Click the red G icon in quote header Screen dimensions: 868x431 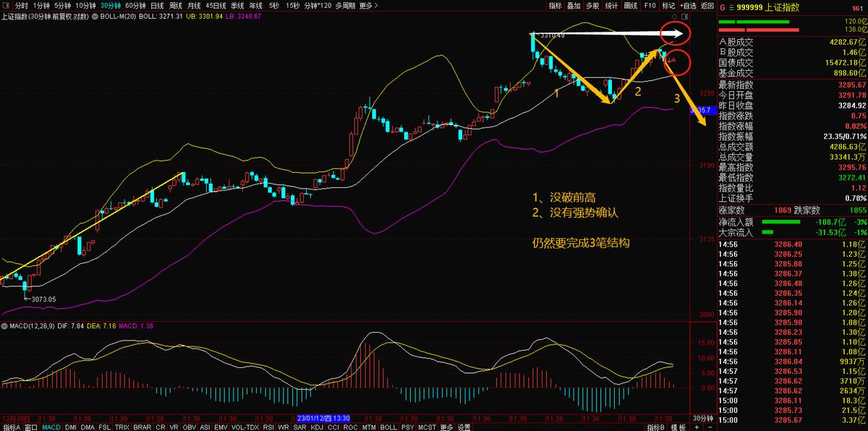coord(722,7)
